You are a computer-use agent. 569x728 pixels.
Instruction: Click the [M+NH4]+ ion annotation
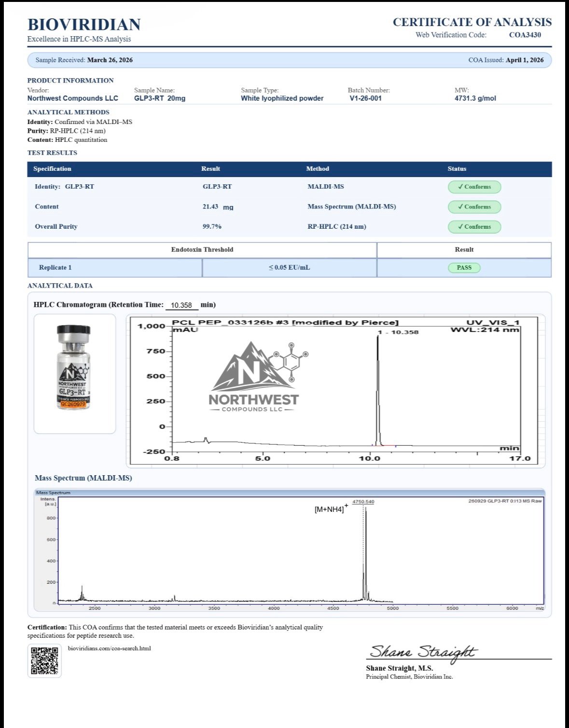click(x=331, y=509)
